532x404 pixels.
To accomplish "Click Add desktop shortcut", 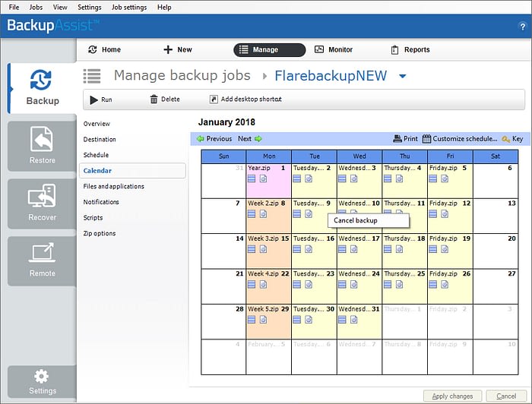I will [245, 99].
